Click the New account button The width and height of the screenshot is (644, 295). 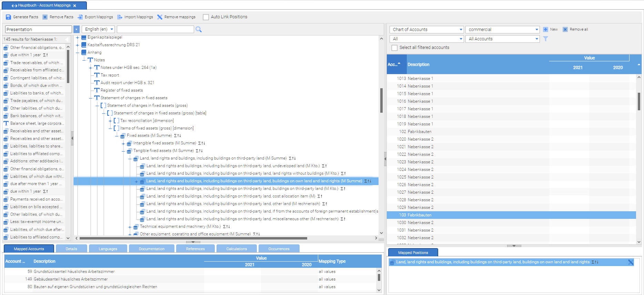tap(550, 30)
